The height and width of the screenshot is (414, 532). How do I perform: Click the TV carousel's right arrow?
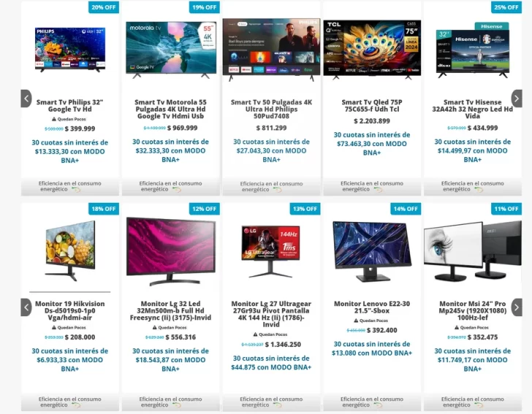(x=517, y=99)
